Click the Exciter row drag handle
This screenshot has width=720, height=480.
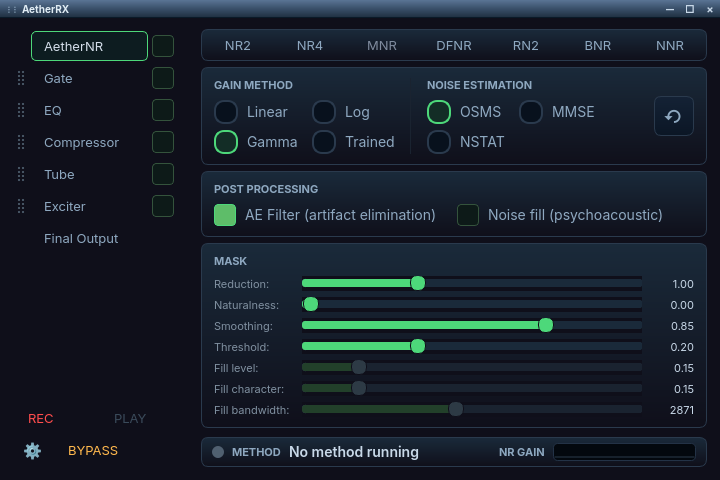tap(21, 206)
